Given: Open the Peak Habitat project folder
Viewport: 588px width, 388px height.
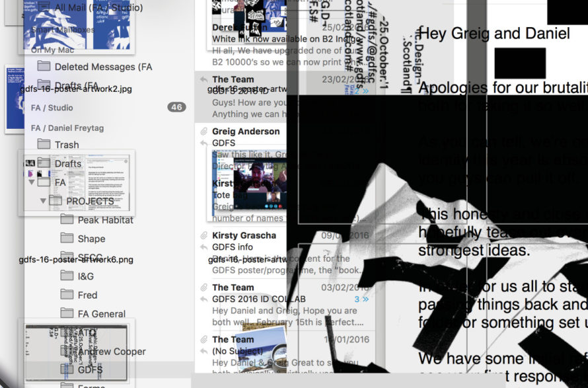Looking at the screenshot, I should click(x=105, y=220).
